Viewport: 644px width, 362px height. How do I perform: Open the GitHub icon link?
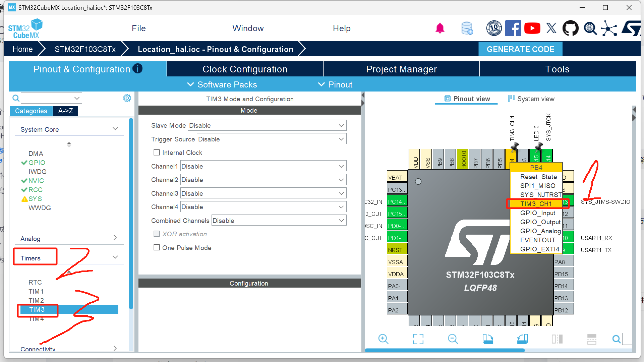click(x=570, y=28)
